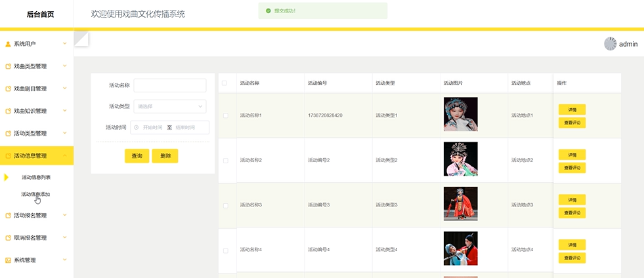The height and width of the screenshot is (278, 644).
Task: Expand the 戏曲知识管理 chevron
Action: click(65, 110)
